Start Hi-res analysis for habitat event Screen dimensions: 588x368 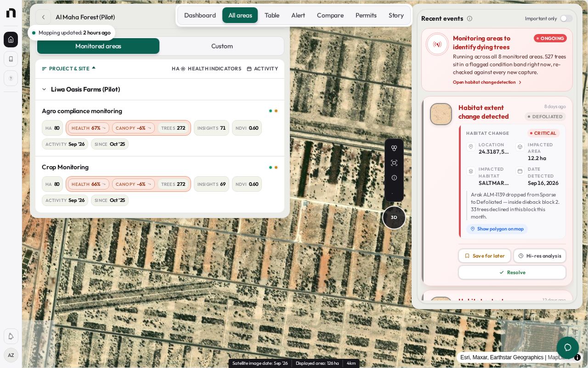[540, 256]
